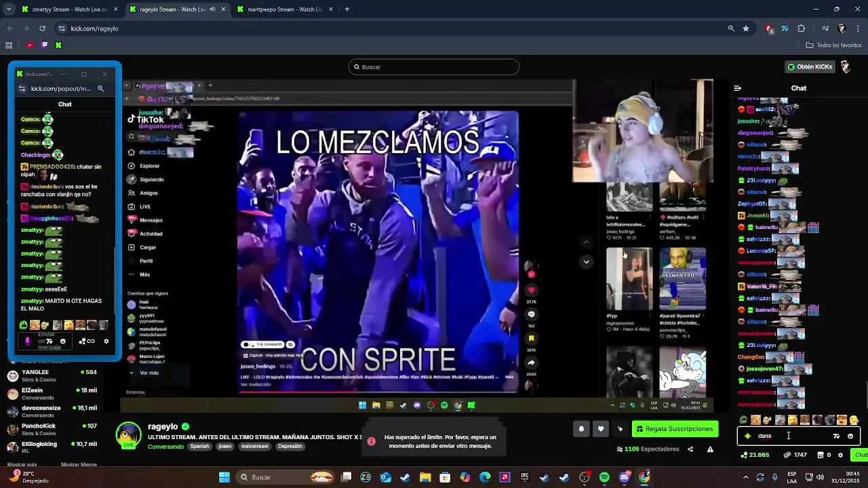The height and width of the screenshot is (488, 868).
Task: Open Outlook from the Windows taskbar
Action: pos(385,477)
